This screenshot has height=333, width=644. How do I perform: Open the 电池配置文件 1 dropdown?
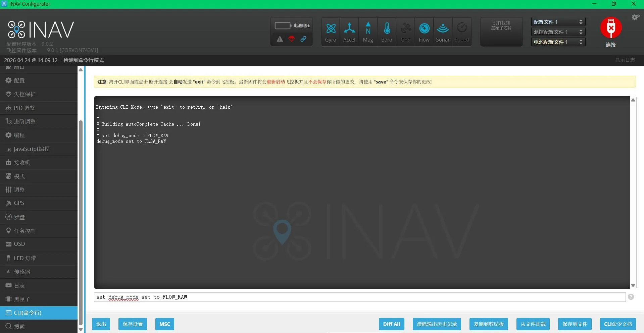(558, 42)
